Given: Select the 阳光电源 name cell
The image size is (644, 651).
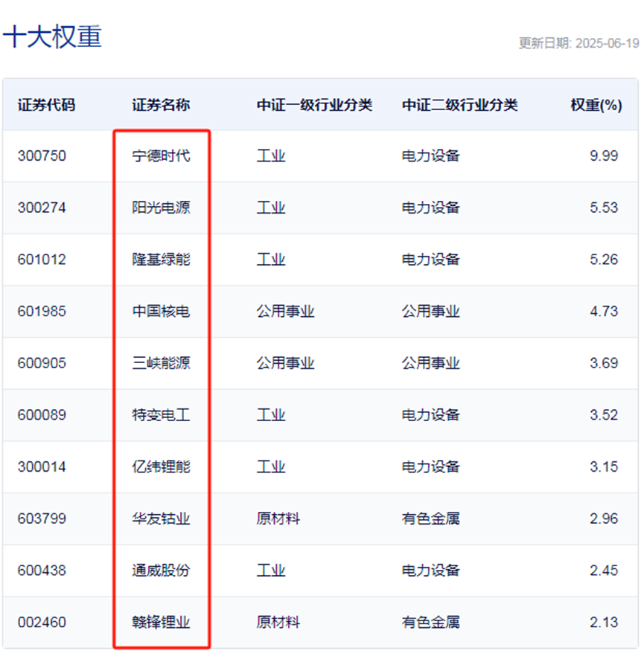Looking at the screenshot, I should coord(161,208).
